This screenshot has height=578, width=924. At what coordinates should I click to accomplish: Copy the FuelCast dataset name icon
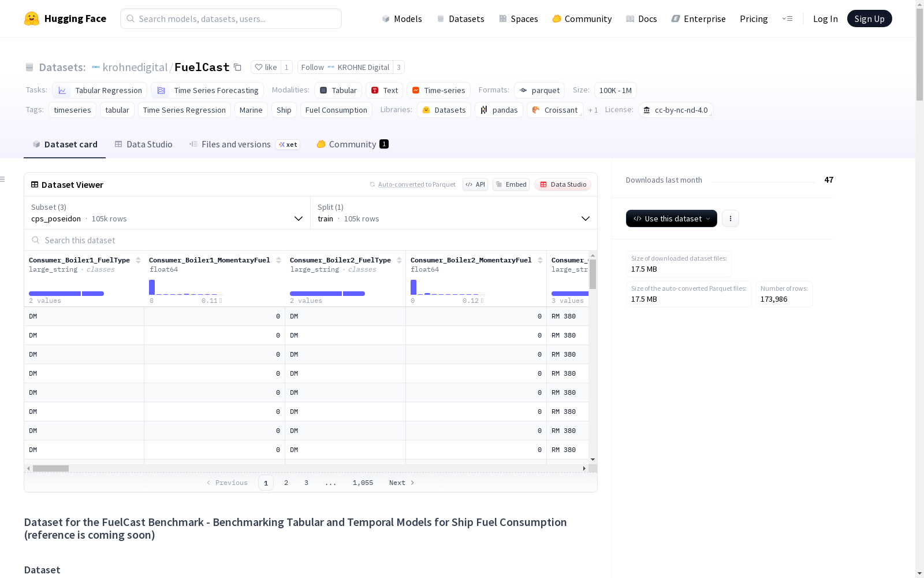[237, 67]
